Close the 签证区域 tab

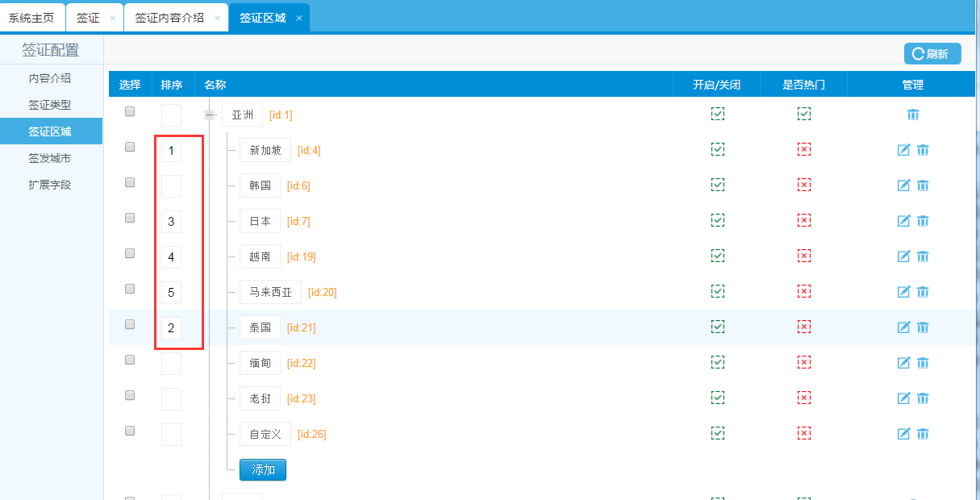(299, 19)
